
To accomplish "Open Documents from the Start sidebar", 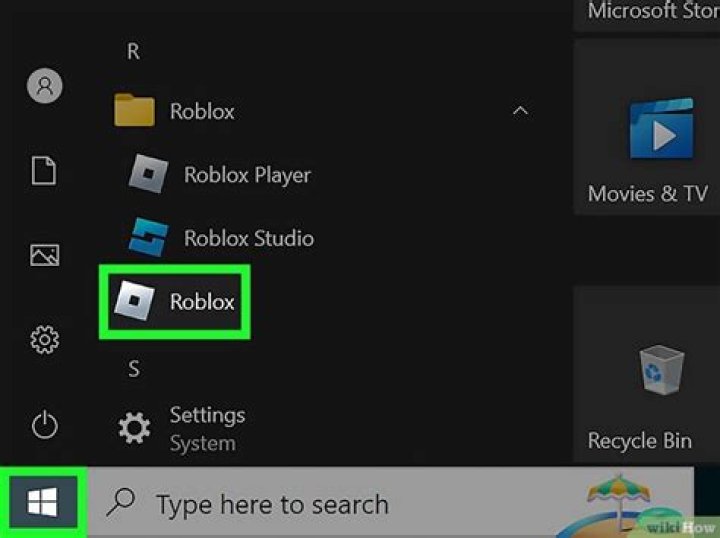I will point(44,171).
